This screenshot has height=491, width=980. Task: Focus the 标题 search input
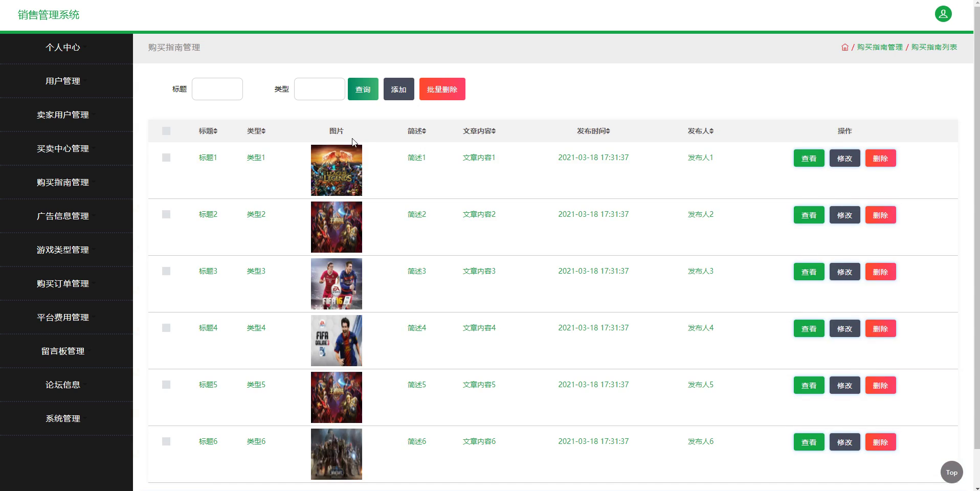tap(217, 89)
